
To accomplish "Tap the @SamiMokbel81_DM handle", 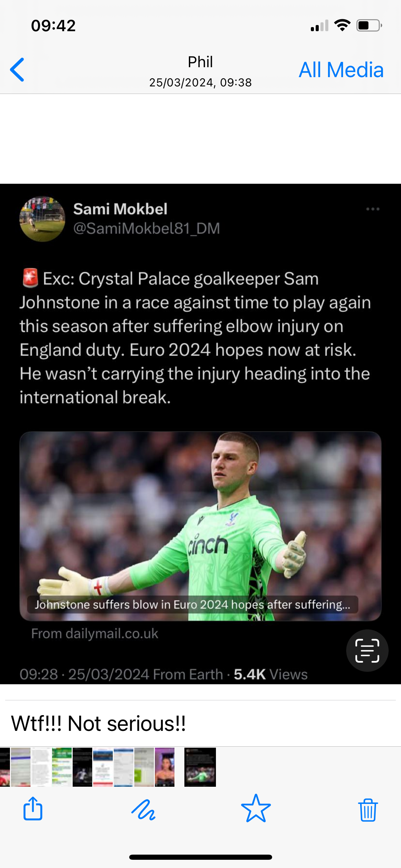I will tap(146, 228).
